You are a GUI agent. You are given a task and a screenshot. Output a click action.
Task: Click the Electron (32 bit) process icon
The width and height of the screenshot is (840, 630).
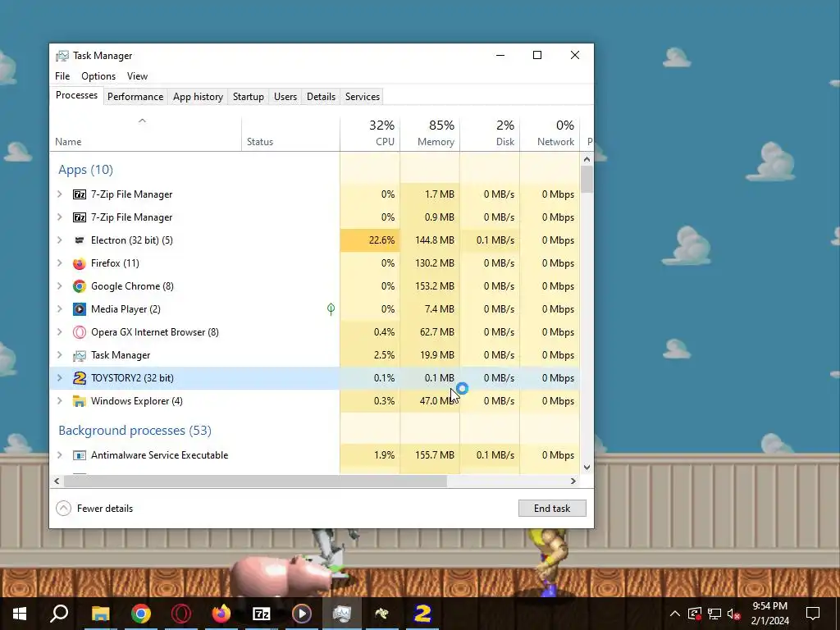pos(80,240)
